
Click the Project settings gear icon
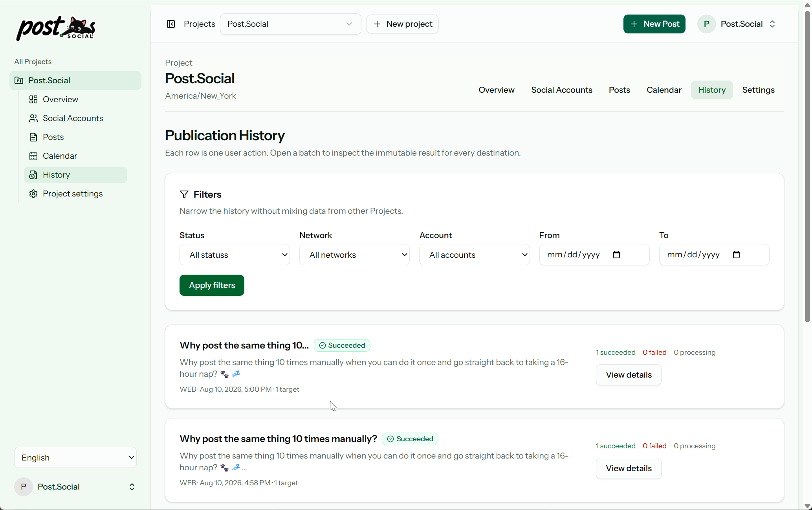click(33, 194)
